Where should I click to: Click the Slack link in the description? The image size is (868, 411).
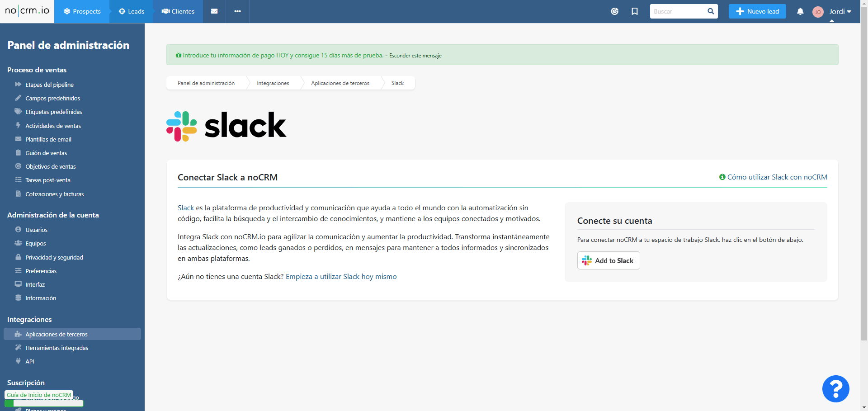pyautogui.click(x=186, y=208)
